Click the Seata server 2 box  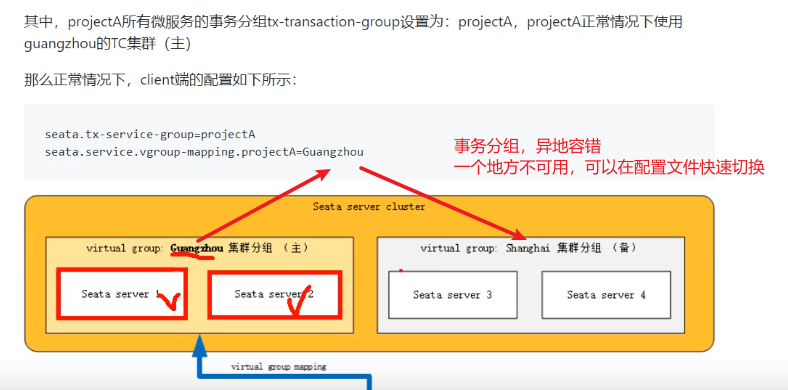(x=275, y=295)
